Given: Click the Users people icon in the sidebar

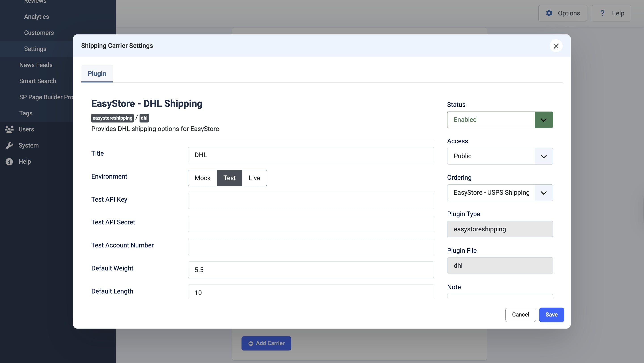Looking at the screenshot, I should coord(9,129).
